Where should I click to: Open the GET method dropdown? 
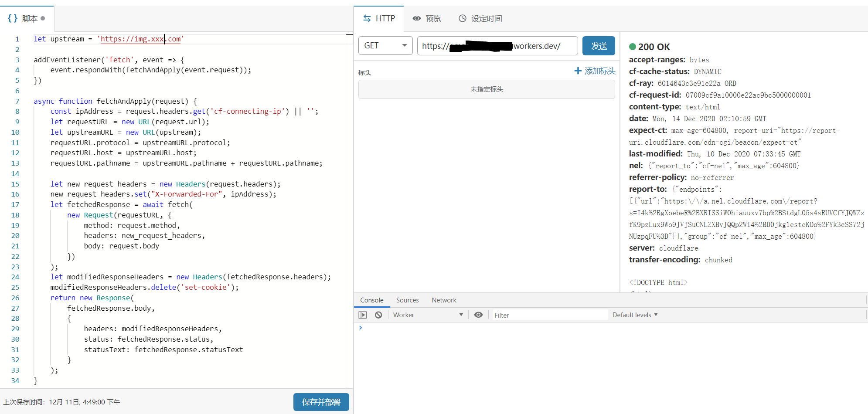pyautogui.click(x=385, y=46)
